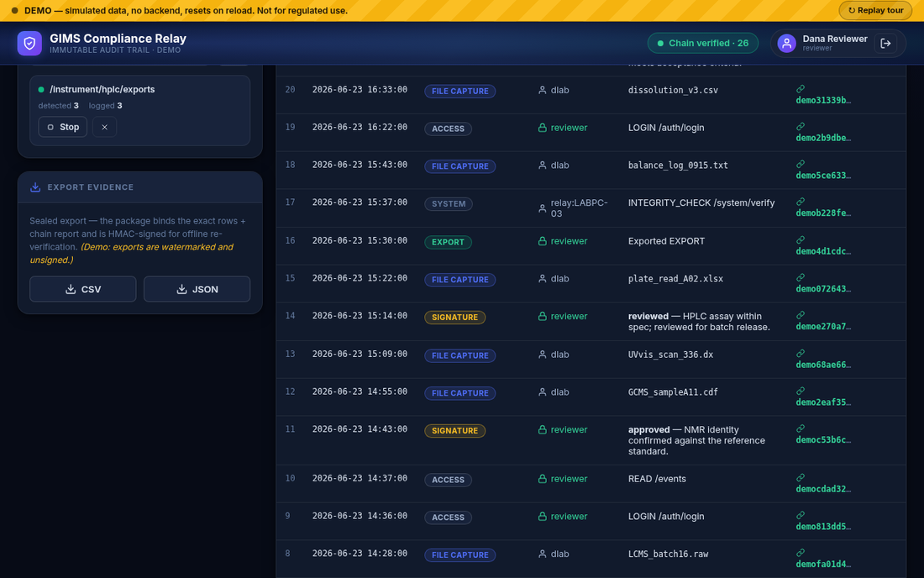Image resolution: width=924 pixels, height=578 pixels.
Task: Click lock icon beside reviewer in row 14
Action: tap(542, 317)
